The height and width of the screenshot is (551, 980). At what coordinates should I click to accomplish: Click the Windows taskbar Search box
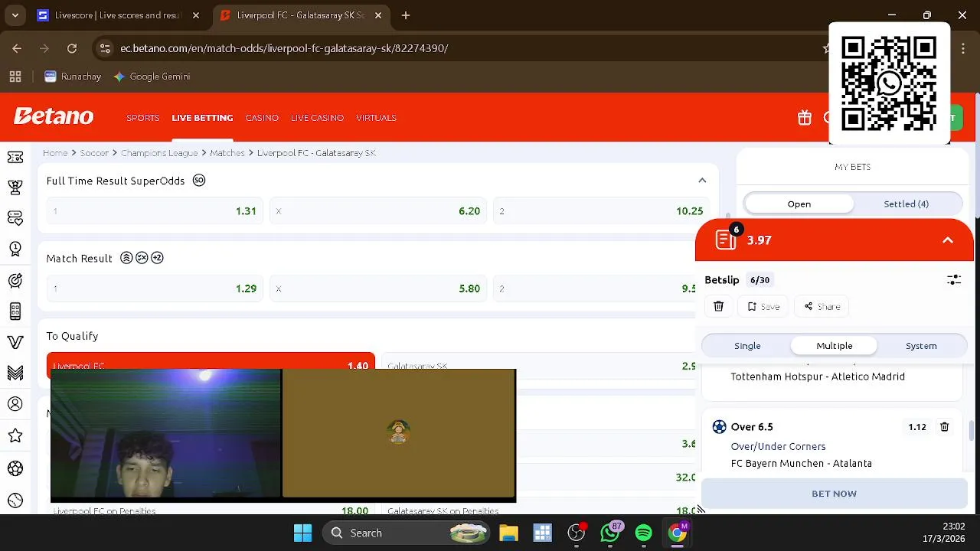coord(405,533)
